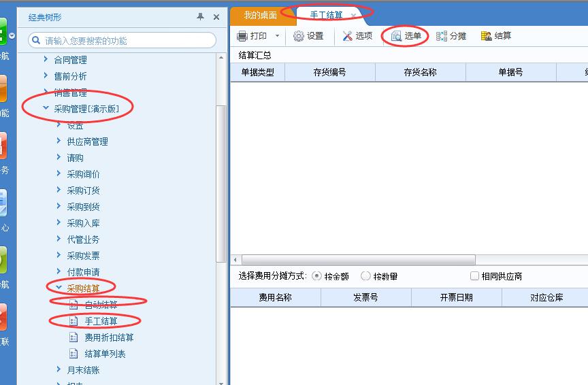Screen dimensions: 588x385
Task: Click the 选项 tools icon
Action: [x=348, y=36]
